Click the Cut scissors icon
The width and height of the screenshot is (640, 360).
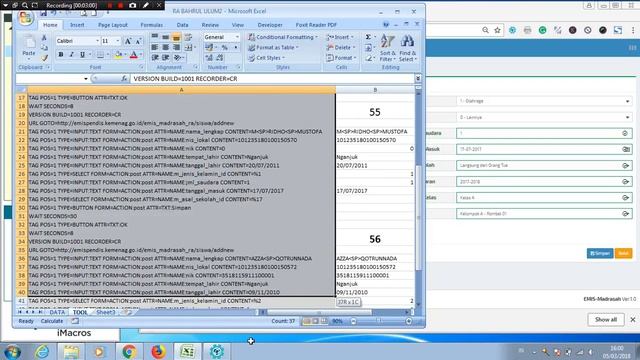click(44, 38)
